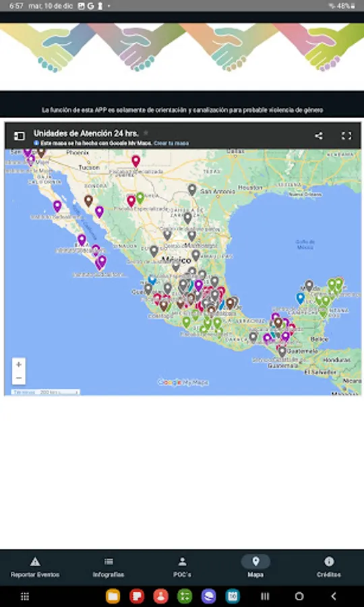This screenshot has height=607, width=364.
Task: Tap the pink pin next to Chihuahua's green pin
Action: pyautogui.click(x=131, y=201)
